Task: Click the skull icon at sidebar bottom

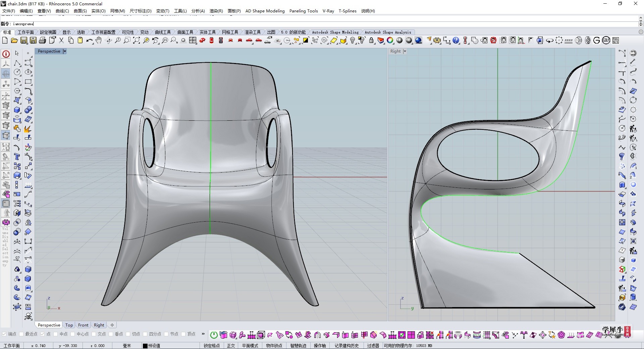Action: [x=28, y=316]
